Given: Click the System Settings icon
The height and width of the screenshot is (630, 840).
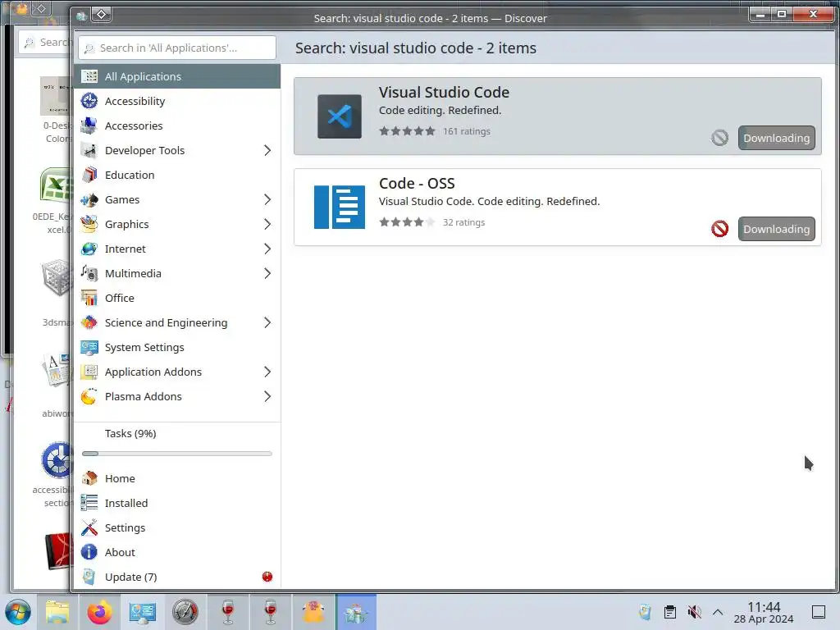Looking at the screenshot, I should coord(89,348).
